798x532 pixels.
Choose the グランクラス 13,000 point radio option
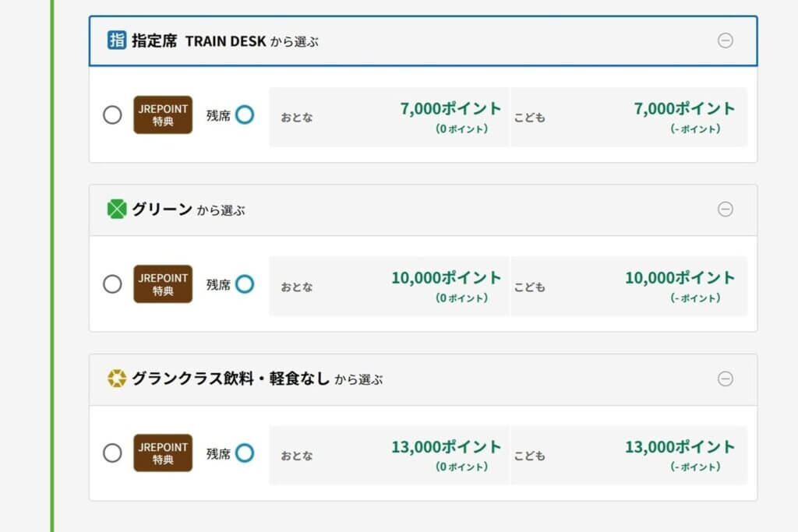coord(112,453)
